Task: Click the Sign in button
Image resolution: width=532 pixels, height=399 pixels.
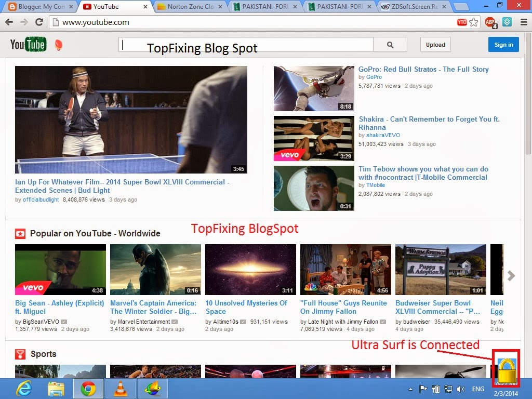Action: 503,45
